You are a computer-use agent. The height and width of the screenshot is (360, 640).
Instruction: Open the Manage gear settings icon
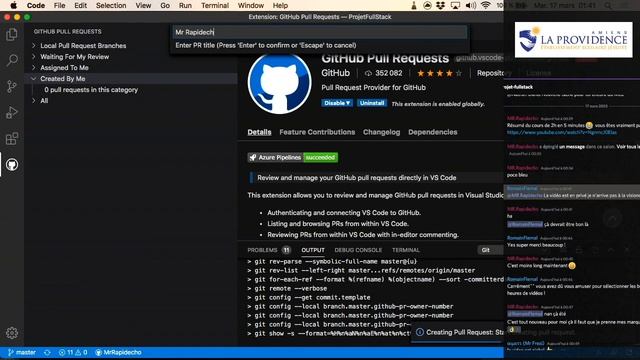[12, 333]
